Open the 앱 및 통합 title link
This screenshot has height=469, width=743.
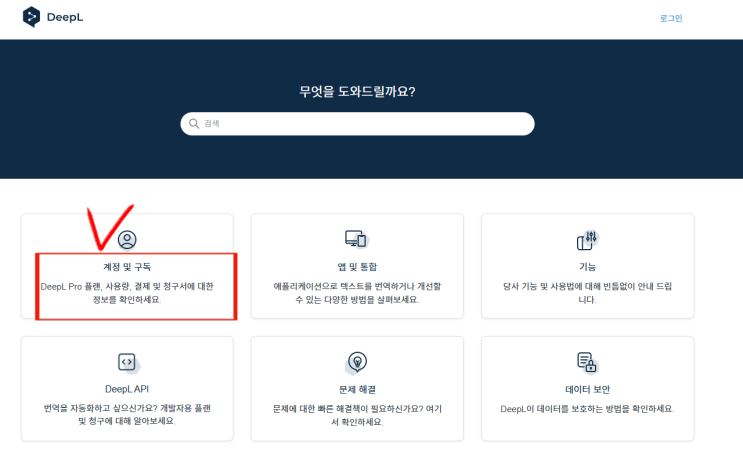[357, 267]
